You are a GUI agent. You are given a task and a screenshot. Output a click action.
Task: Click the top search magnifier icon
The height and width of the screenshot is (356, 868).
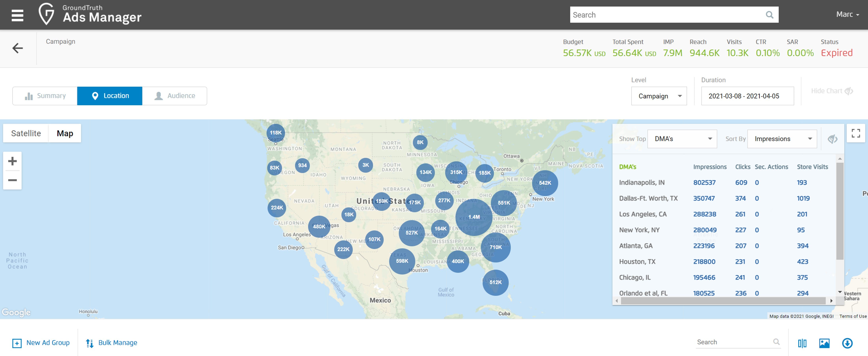pyautogui.click(x=769, y=15)
